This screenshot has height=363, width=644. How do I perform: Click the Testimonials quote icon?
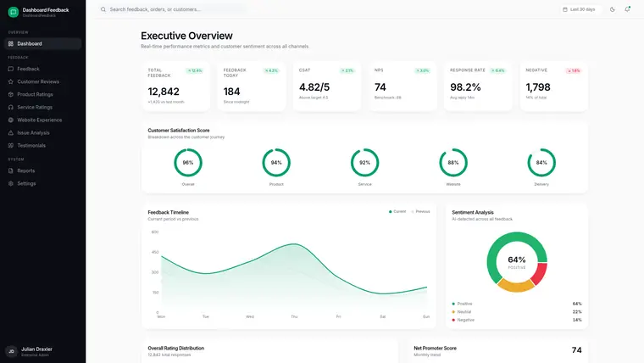[x=11, y=146]
